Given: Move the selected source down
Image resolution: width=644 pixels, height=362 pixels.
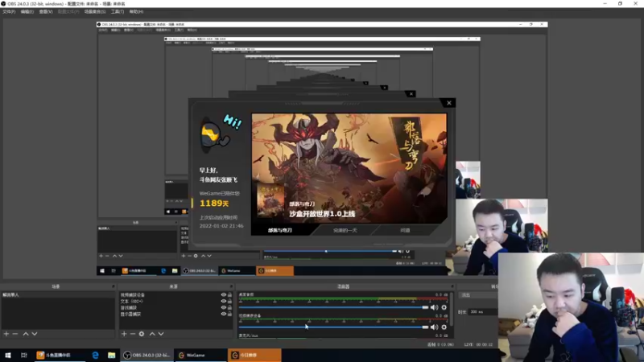Looking at the screenshot, I should [161, 334].
